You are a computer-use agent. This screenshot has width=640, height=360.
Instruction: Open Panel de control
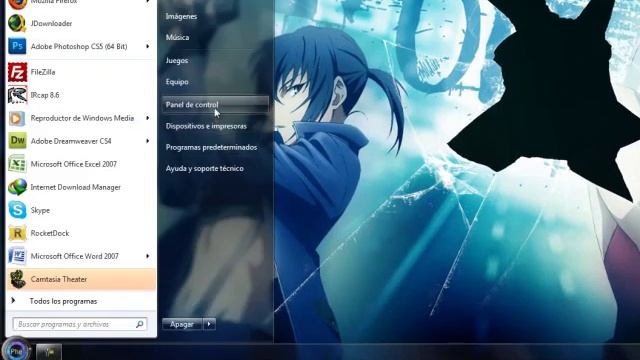click(x=215, y=104)
